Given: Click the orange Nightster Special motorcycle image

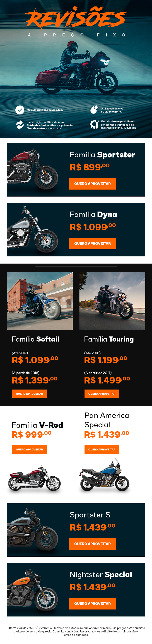Looking at the screenshot, I should pos(33,590).
